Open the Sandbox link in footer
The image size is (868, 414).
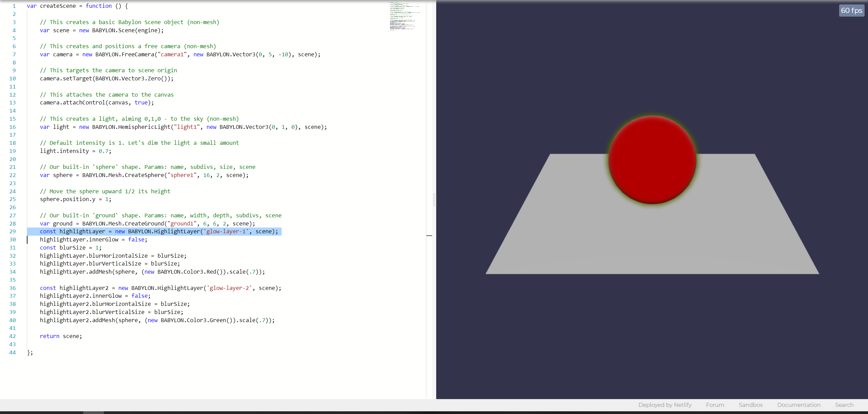(751, 405)
